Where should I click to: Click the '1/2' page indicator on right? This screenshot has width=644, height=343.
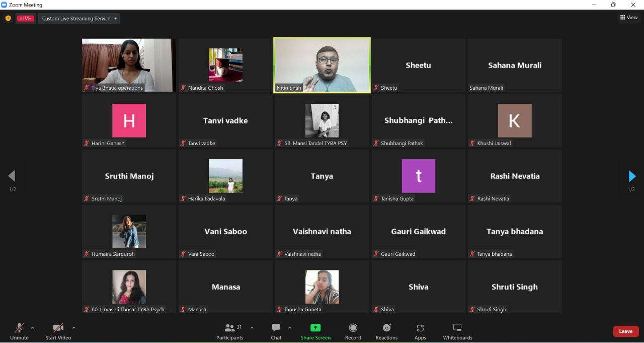631,189
